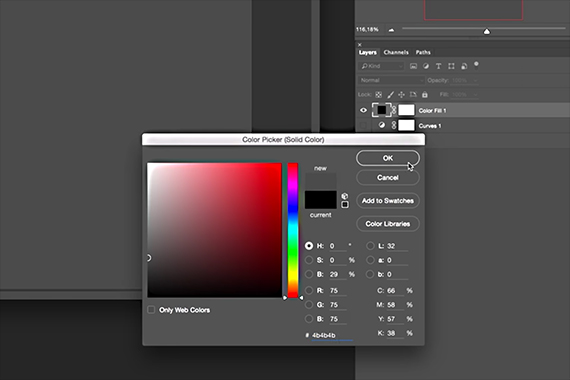Image resolution: width=570 pixels, height=380 pixels.
Task: Click the current black color swatch
Action: [321, 200]
